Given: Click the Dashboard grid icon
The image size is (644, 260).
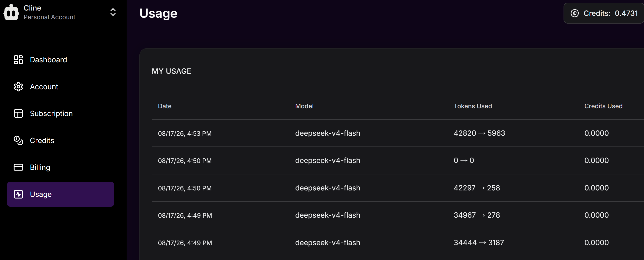Looking at the screenshot, I should click(x=18, y=60).
